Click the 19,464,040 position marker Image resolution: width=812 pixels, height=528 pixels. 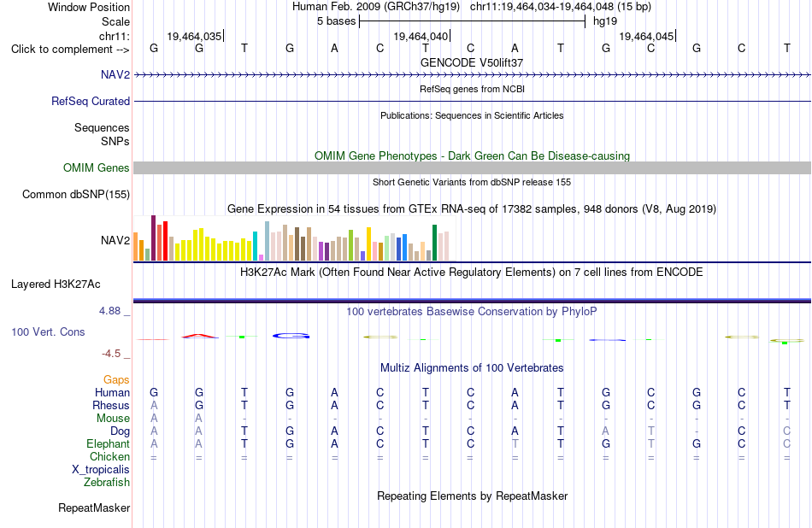coord(421,36)
